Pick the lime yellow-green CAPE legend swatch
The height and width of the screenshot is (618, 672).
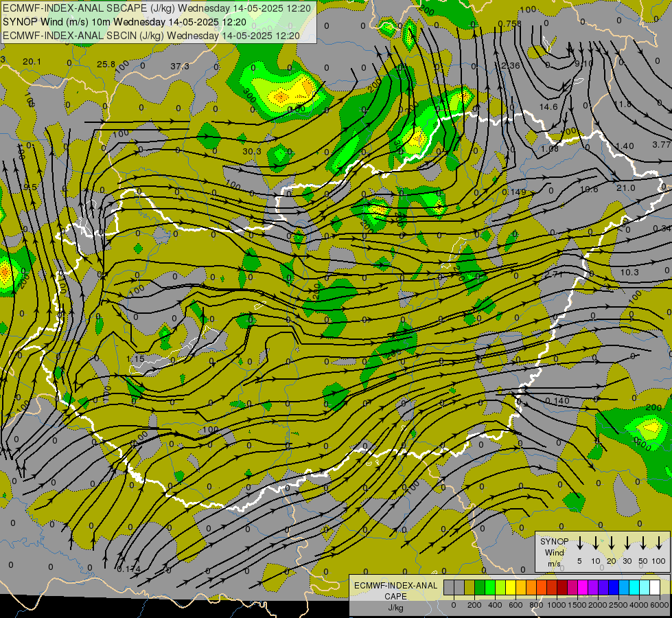point(500,588)
